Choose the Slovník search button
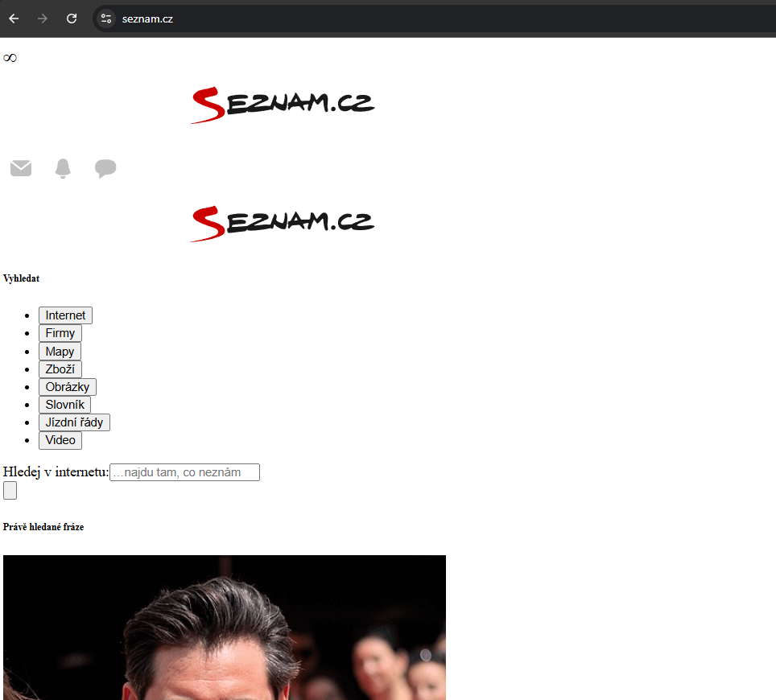776x700 pixels. click(x=64, y=405)
